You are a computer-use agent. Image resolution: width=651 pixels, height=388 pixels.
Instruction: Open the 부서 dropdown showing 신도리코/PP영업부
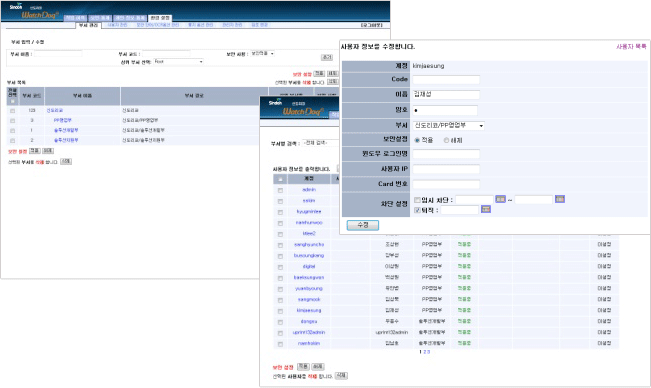448,125
